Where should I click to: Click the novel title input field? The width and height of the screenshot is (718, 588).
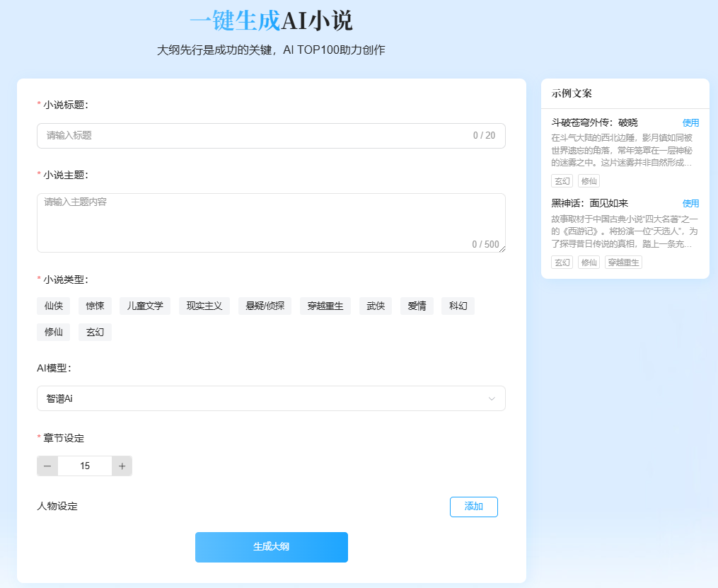point(271,136)
